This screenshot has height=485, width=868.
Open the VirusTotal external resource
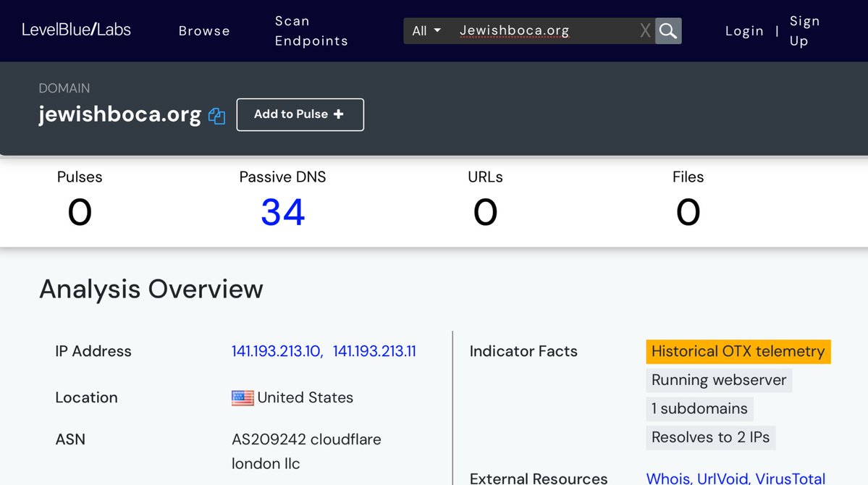point(790,478)
